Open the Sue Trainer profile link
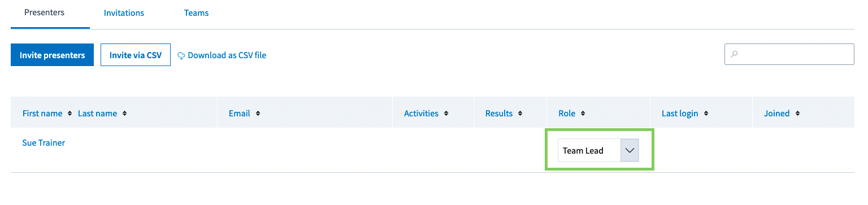Image resolution: width=868 pixels, height=205 pixels. click(44, 143)
